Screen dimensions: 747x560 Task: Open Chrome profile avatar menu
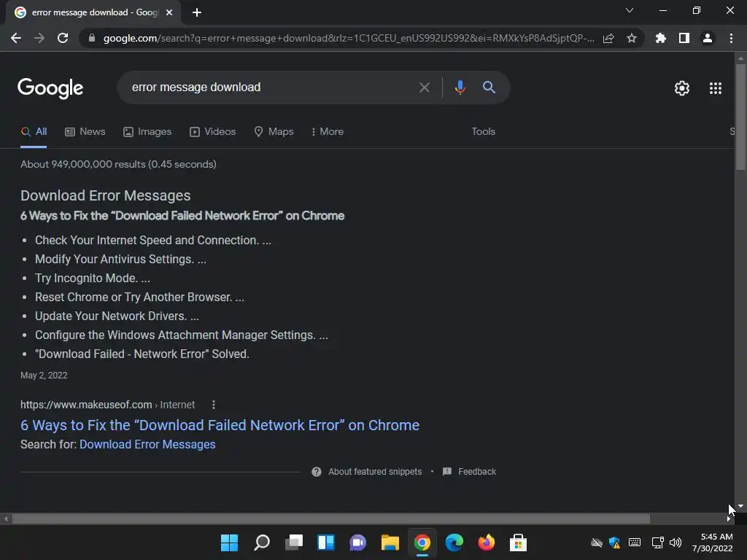click(708, 38)
